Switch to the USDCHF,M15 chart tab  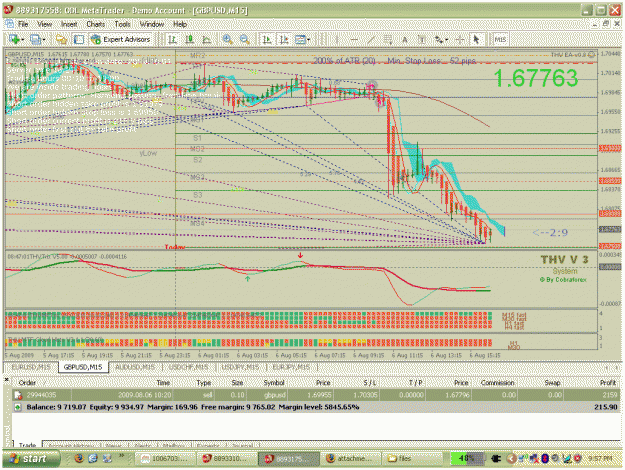(189, 367)
